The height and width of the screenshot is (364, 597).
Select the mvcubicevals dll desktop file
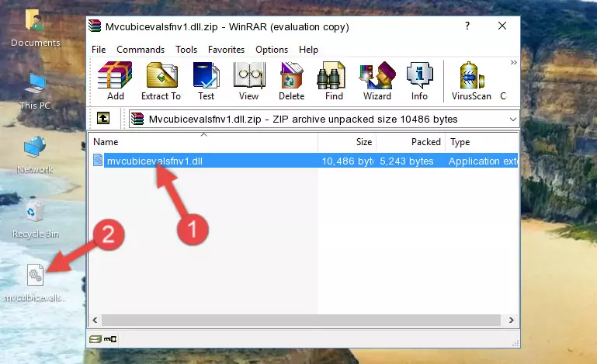click(35, 283)
